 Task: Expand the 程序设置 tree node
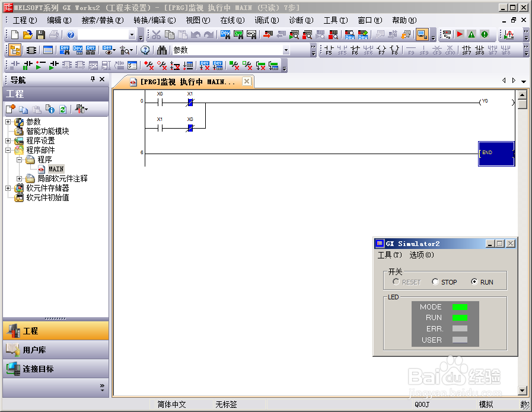tap(8, 140)
